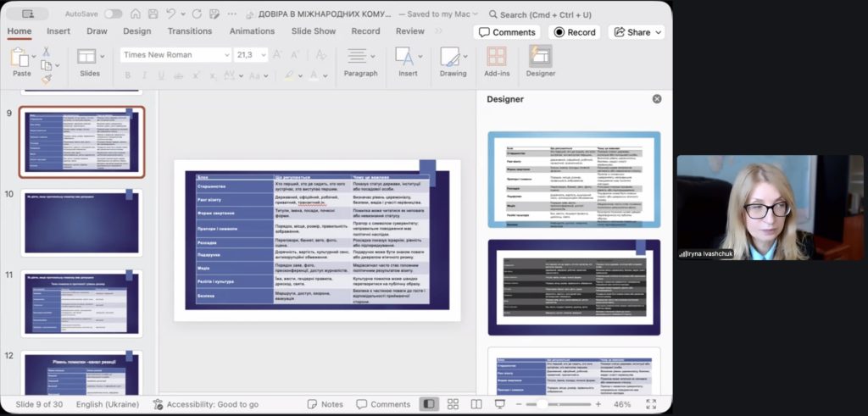The image size is (868, 416).
Task: Switch to Slide Sorter view
Action: point(453,404)
